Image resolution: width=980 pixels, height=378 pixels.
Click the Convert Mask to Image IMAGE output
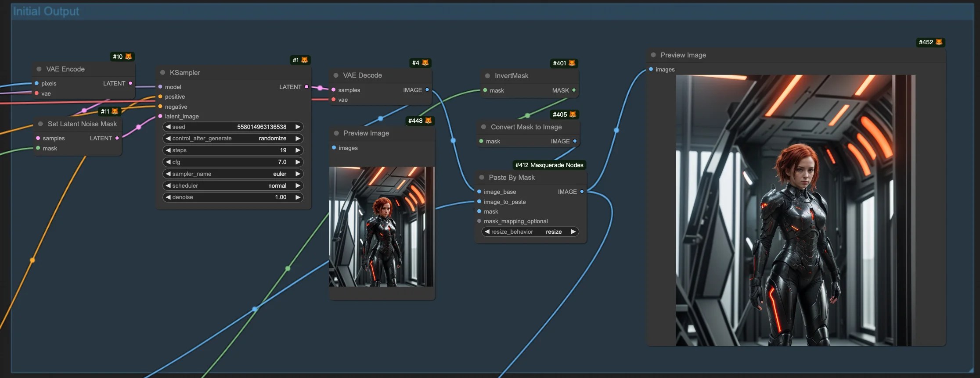tap(575, 141)
